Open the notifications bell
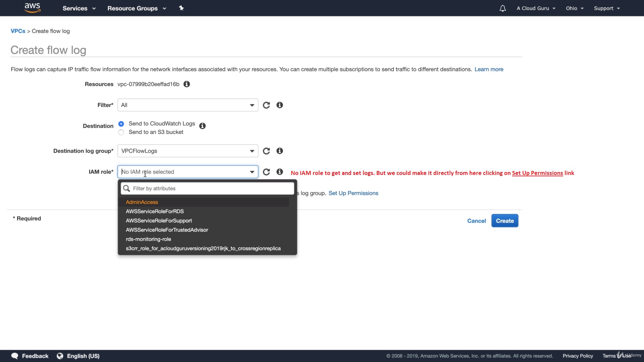This screenshot has height=362, width=644. tap(502, 8)
